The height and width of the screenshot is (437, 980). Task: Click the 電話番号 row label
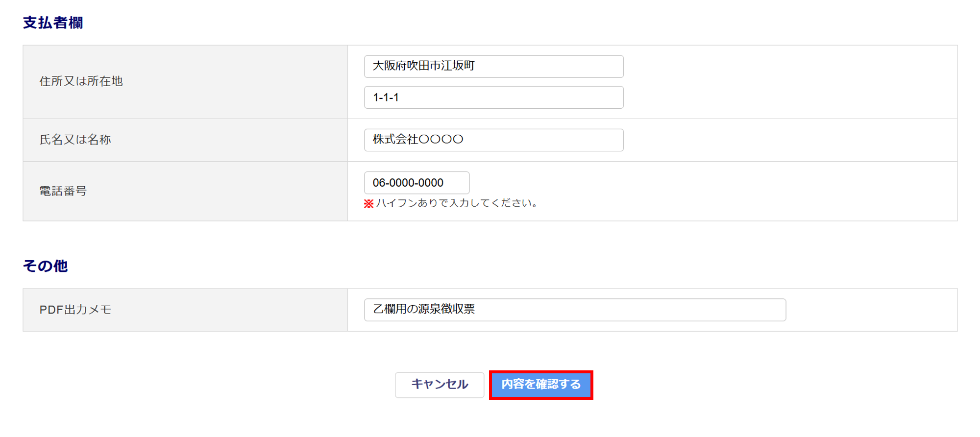tap(63, 191)
